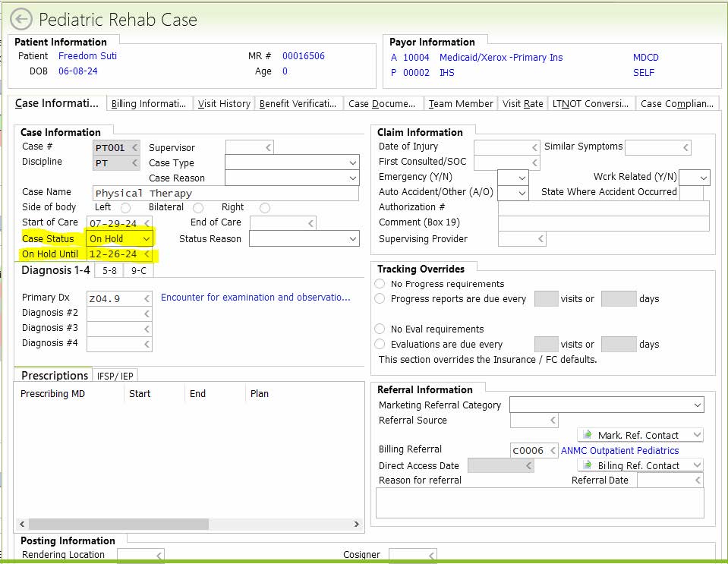The height and width of the screenshot is (564, 728).
Task: Expand the Case Type dropdown
Action: click(x=352, y=162)
